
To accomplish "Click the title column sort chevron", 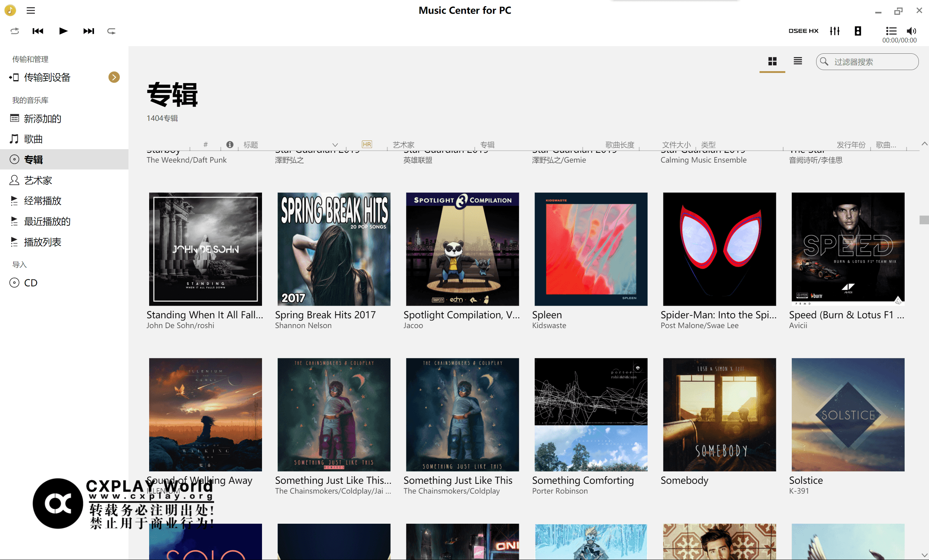I will [335, 145].
